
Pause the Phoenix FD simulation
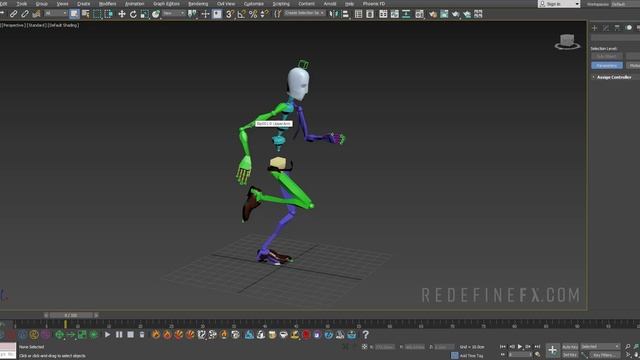coord(119,335)
